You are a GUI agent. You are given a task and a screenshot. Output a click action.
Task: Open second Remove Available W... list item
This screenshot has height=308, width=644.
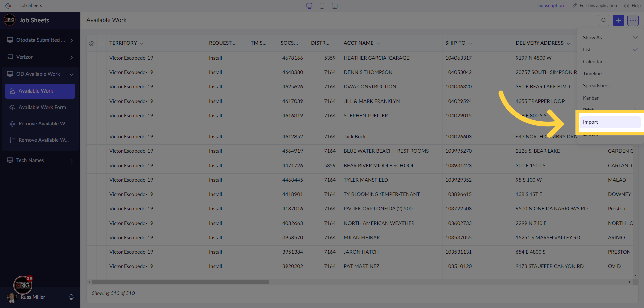pos(40,140)
